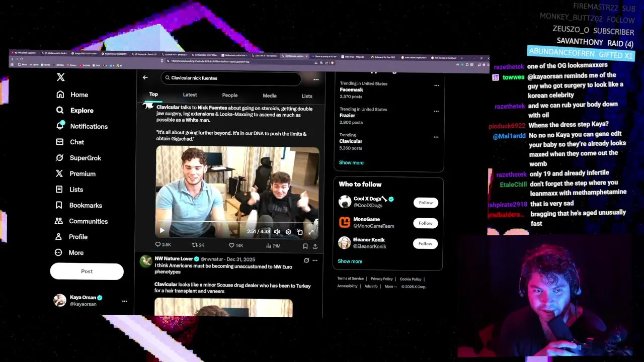Open the Home page from sidebar
The image size is (644, 362).
pos(72,95)
